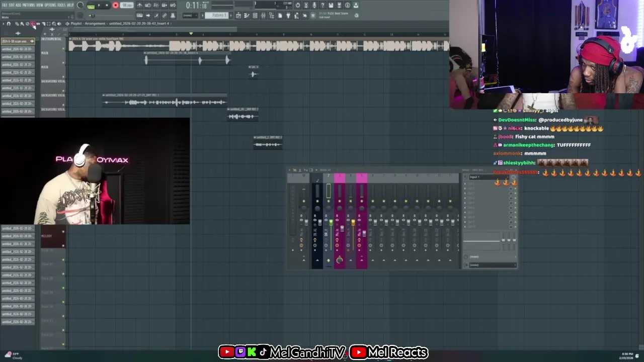Click the green fader on mixer track 2
This screenshot has height=362, width=644.
(331, 222)
